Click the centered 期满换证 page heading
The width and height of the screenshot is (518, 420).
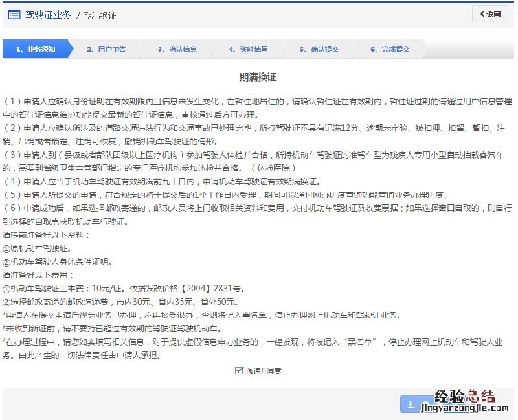click(x=258, y=77)
